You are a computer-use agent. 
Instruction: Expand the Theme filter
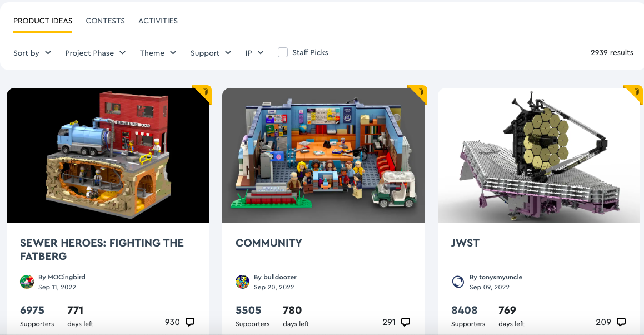pos(158,53)
